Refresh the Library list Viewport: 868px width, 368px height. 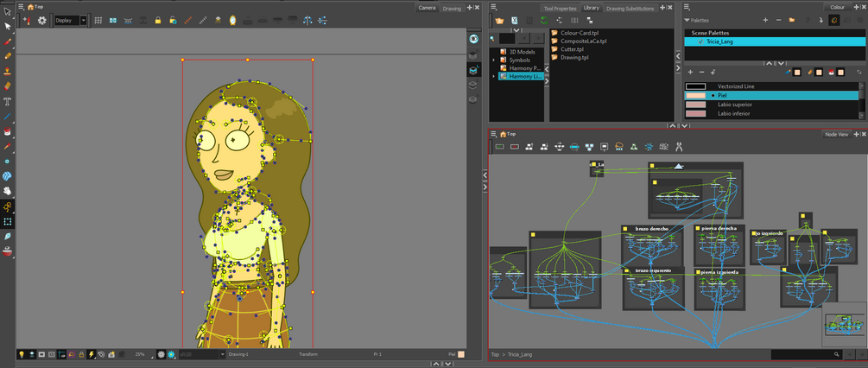tap(544, 21)
